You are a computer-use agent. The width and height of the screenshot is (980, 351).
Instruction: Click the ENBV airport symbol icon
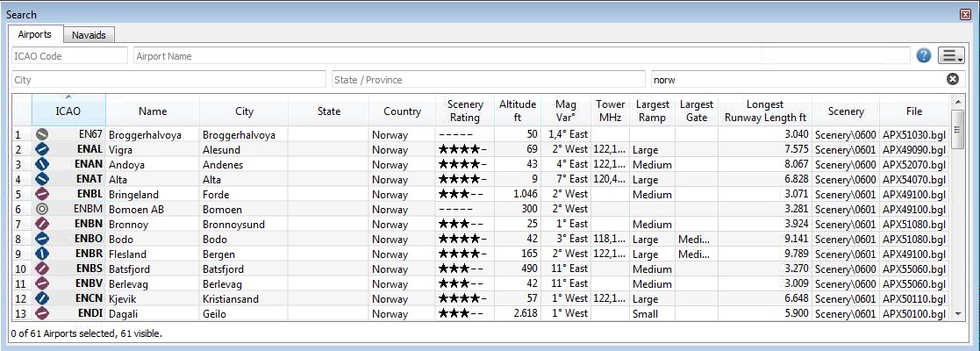pyautogui.click(x=42, y=283)
